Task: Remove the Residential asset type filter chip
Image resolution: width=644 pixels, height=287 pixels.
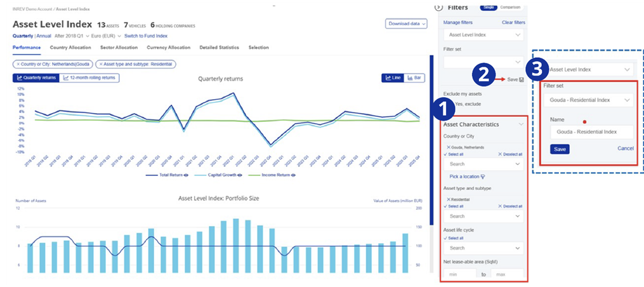Action: [101, 64]
